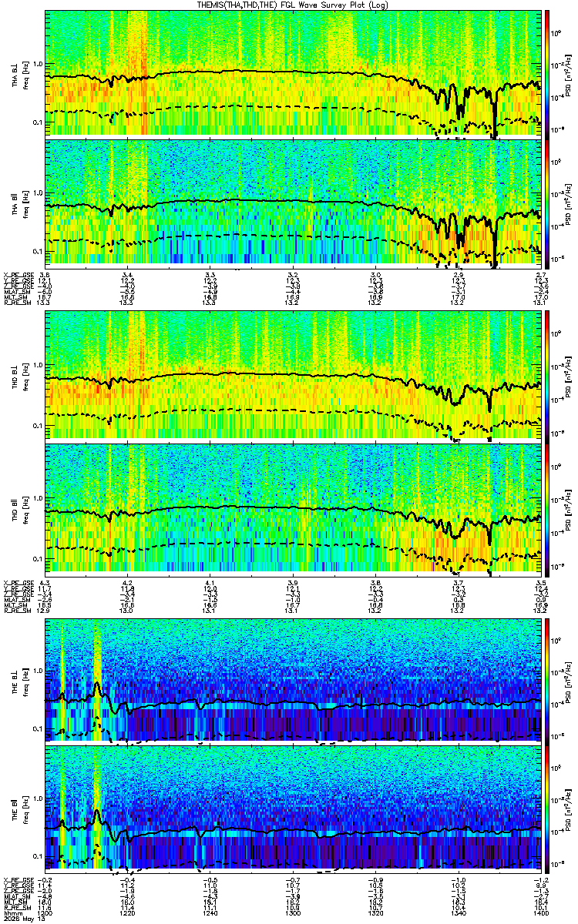This screenshot has height=924, width=578.
Task: Click the 'MLT_SM' label below THE panels
Action: pos(14,901)
